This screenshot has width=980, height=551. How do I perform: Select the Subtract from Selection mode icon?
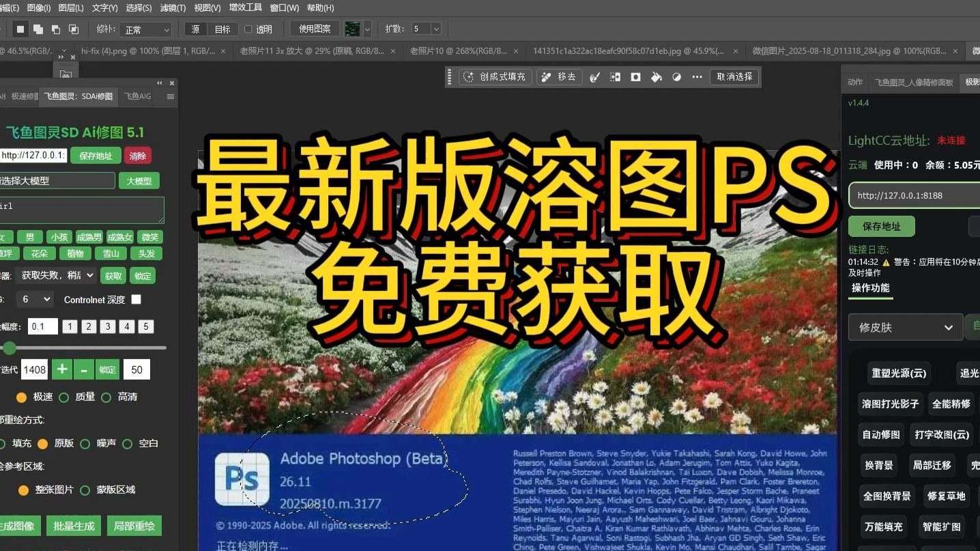56,29
